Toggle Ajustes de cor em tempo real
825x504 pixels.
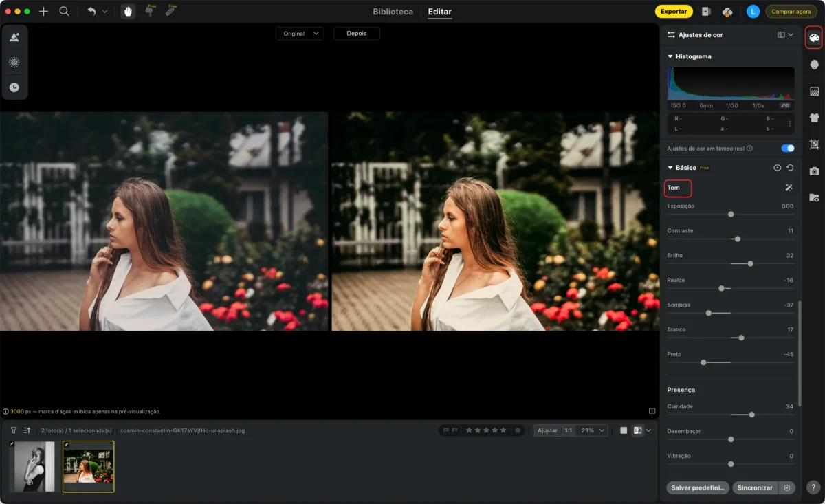(788, 148)
